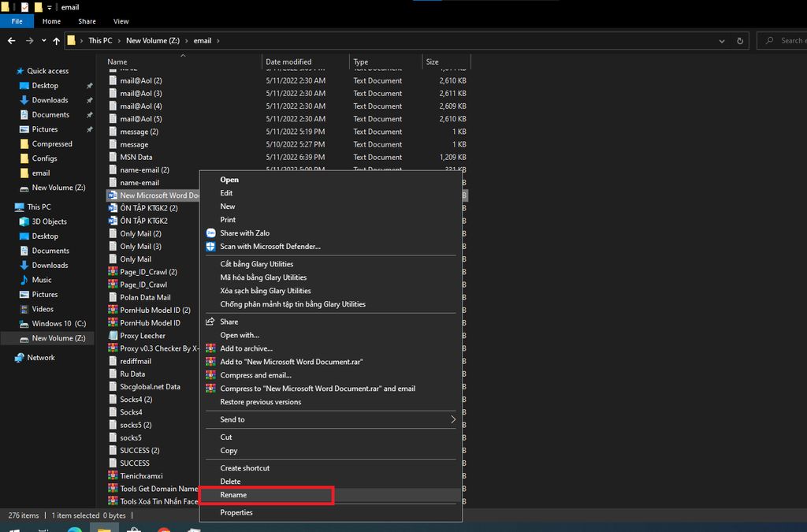
Task: Refresh the email folder view
Action: click(x=740, y=41)
